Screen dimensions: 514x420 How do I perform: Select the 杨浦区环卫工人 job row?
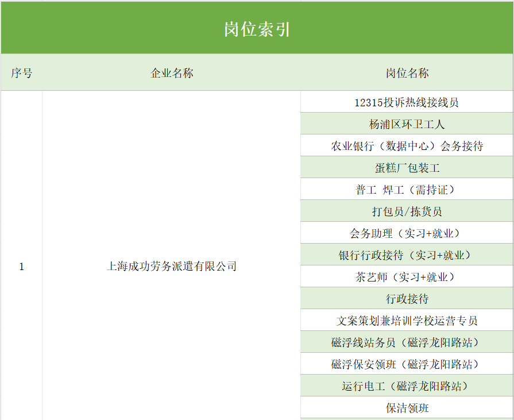click(407, 124)
